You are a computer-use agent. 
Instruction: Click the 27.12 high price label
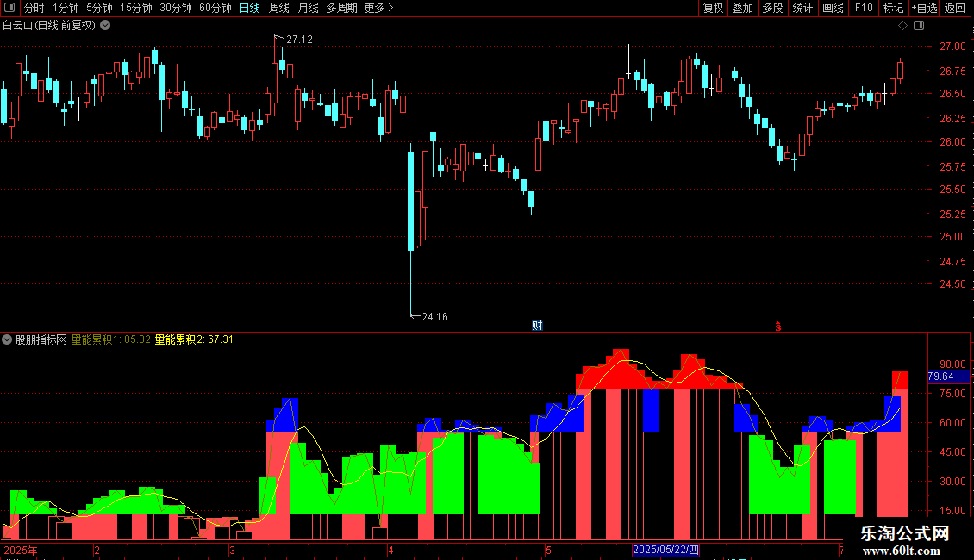pyautogui.click(x=299, y=40)
